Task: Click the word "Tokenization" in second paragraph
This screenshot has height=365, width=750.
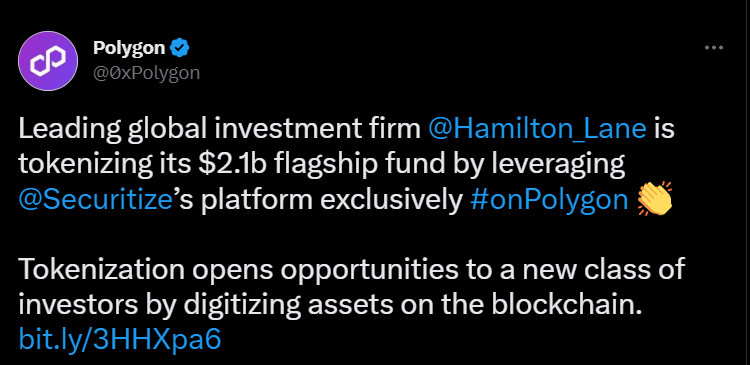Action: tap(102, 270)
